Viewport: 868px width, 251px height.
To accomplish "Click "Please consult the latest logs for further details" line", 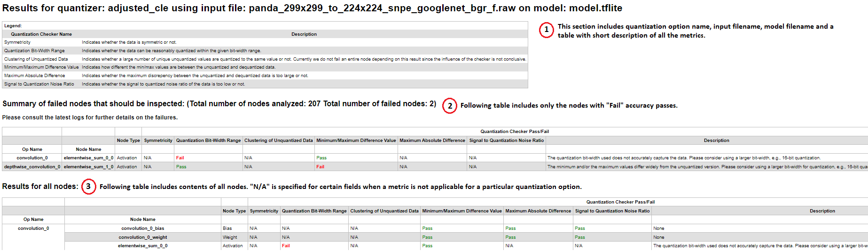I will click(90, 118).
